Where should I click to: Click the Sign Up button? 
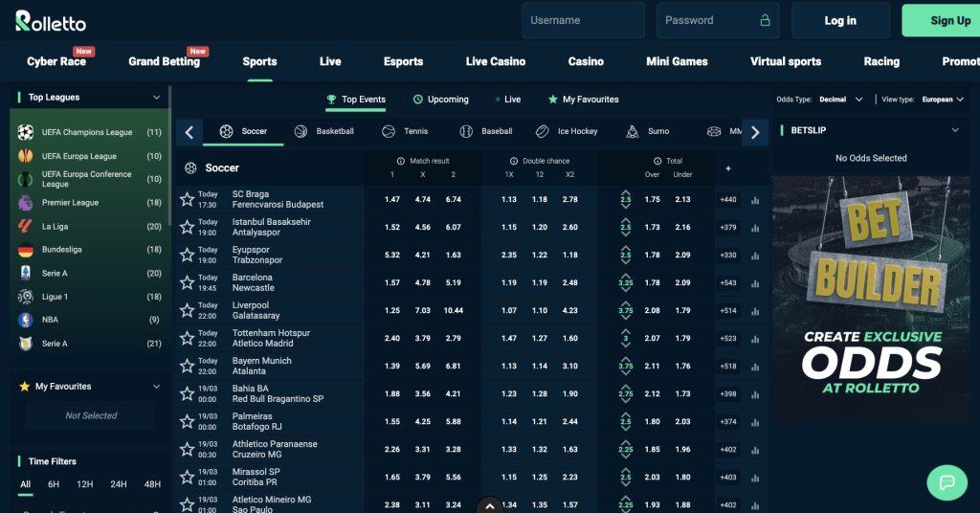[942, 21]
